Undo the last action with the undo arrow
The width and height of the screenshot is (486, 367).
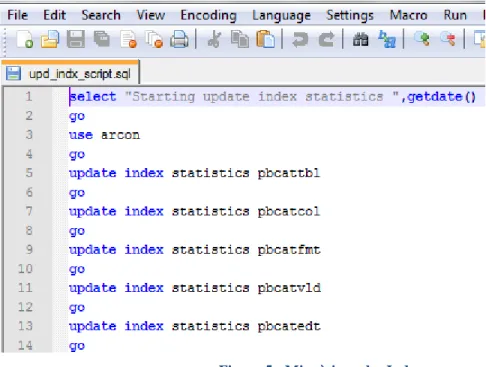(x=300, y=39)
